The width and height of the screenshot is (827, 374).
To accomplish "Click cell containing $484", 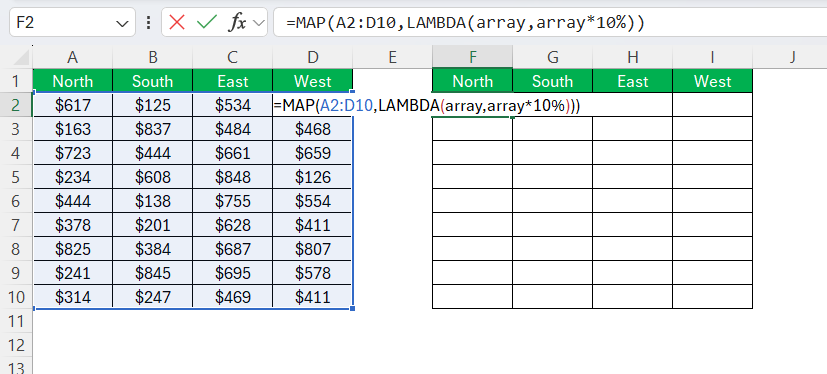I will pyautogui.click(x=233, y=129).
